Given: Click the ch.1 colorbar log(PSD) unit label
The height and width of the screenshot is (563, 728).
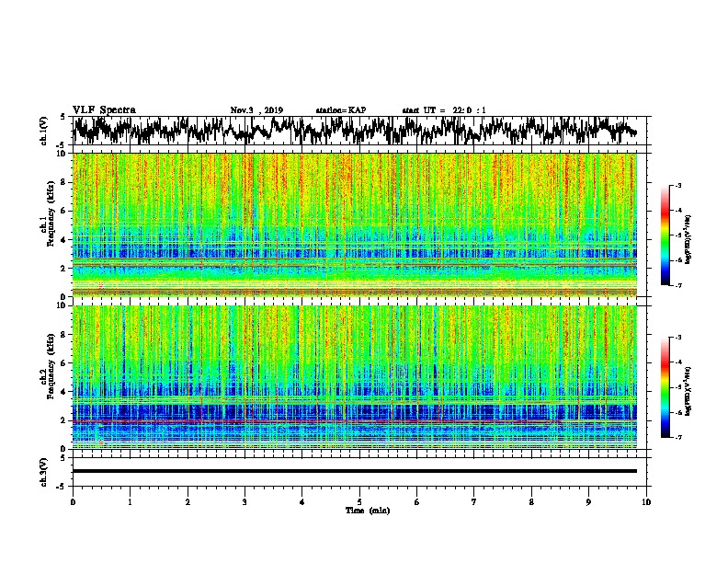Looking at the screenshot, I should click(688, 239).
